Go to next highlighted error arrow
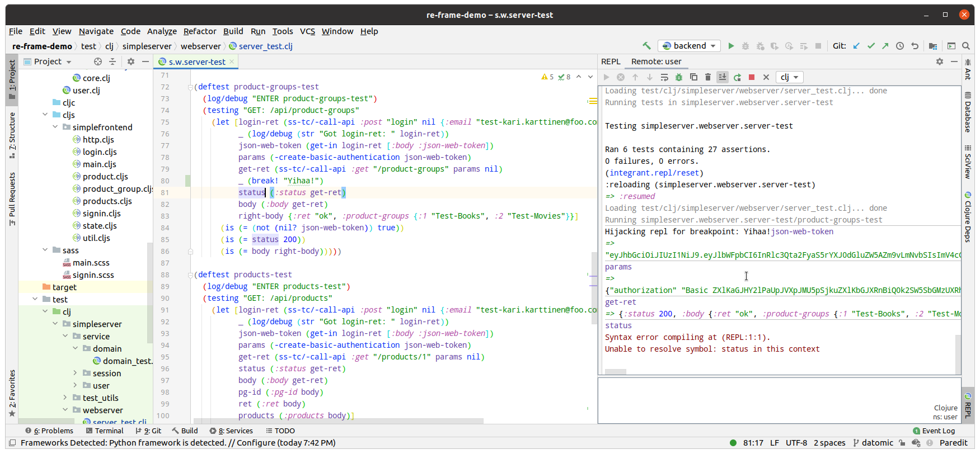 tap(590, 77)
